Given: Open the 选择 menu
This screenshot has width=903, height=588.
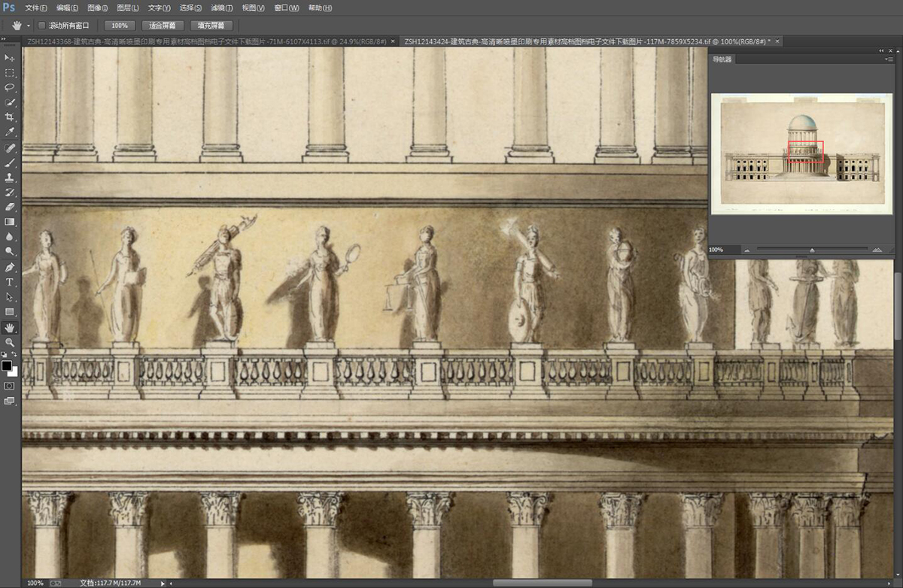Looking at the screenshot, I should [191, 8].
